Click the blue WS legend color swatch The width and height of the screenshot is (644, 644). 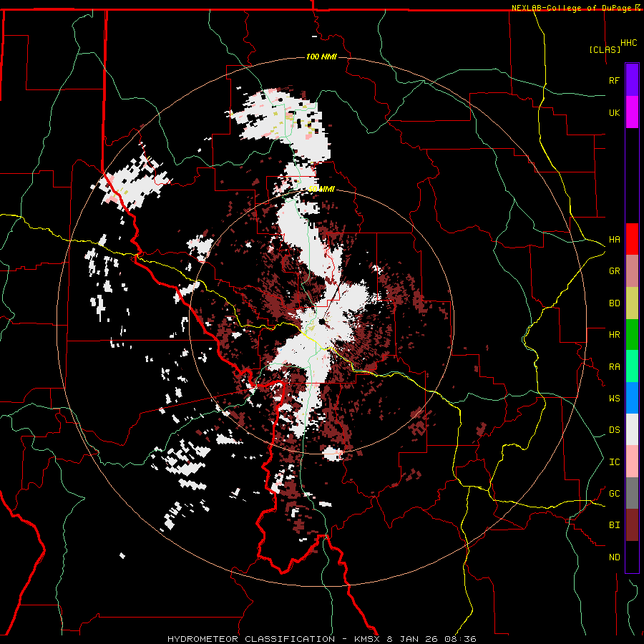click(x=632, y=398)
